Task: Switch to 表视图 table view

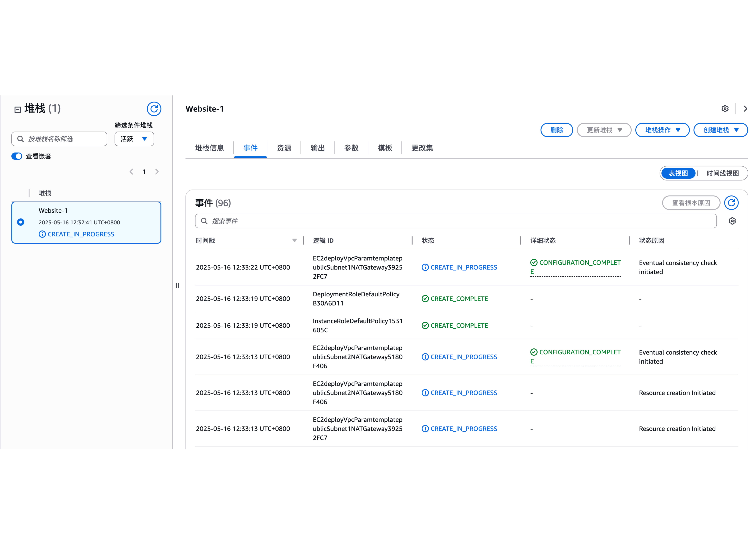Action: (678, 173)
